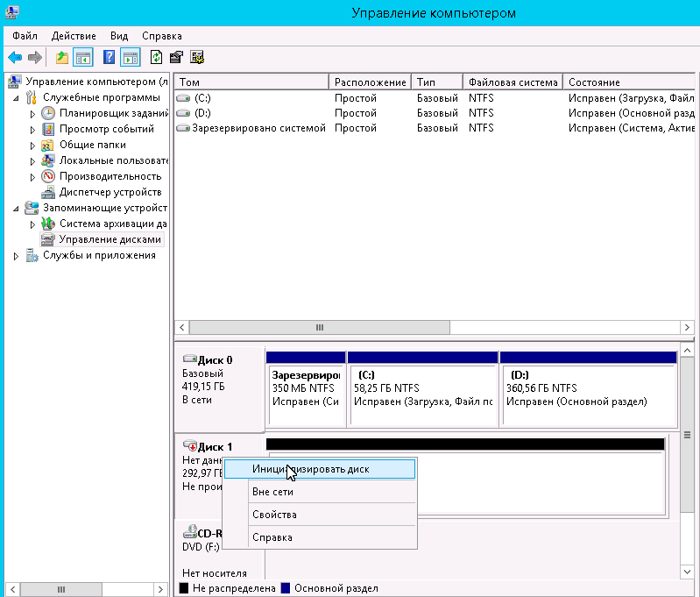
Task: Toggle the Action pane toolbar icon
Action: (x=131, y=58)
